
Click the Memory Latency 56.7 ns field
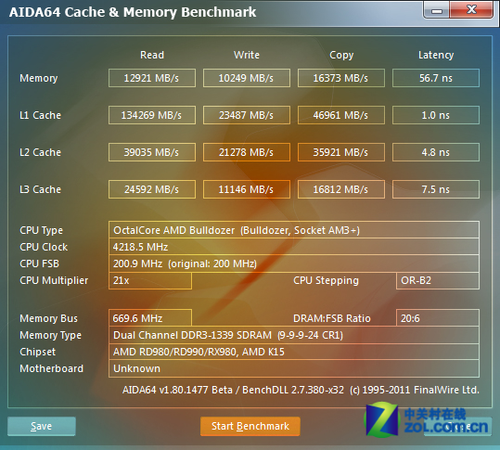(436, 78)
